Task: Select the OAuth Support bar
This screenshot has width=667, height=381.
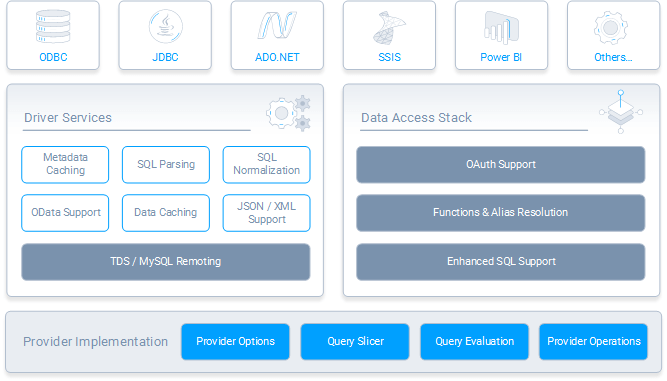Action: point(501,165)
